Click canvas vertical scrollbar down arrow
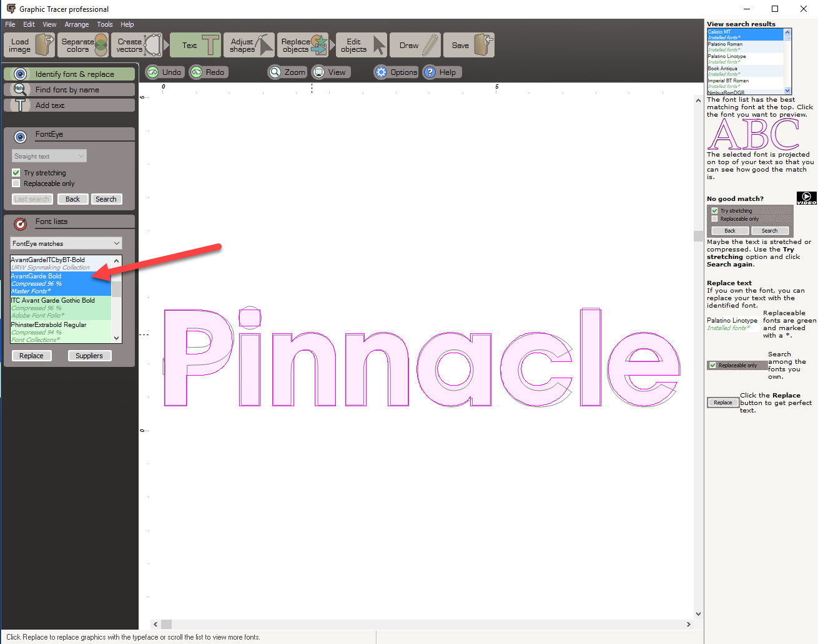 (698, 614)
